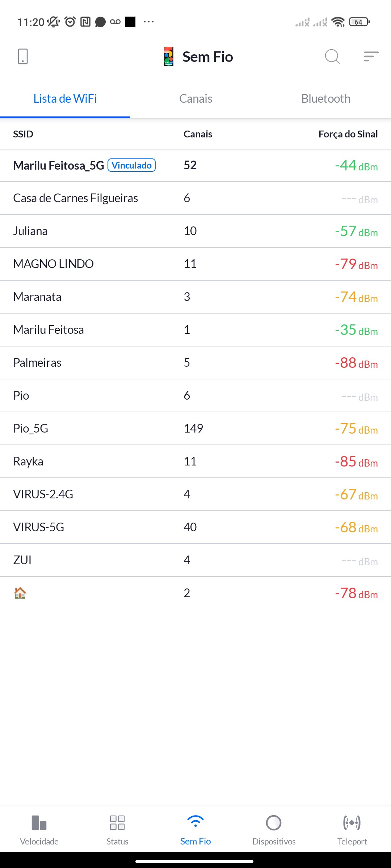Click the SSID column header
This screenshot has width=391, height=868.
(x=23, y=134)
